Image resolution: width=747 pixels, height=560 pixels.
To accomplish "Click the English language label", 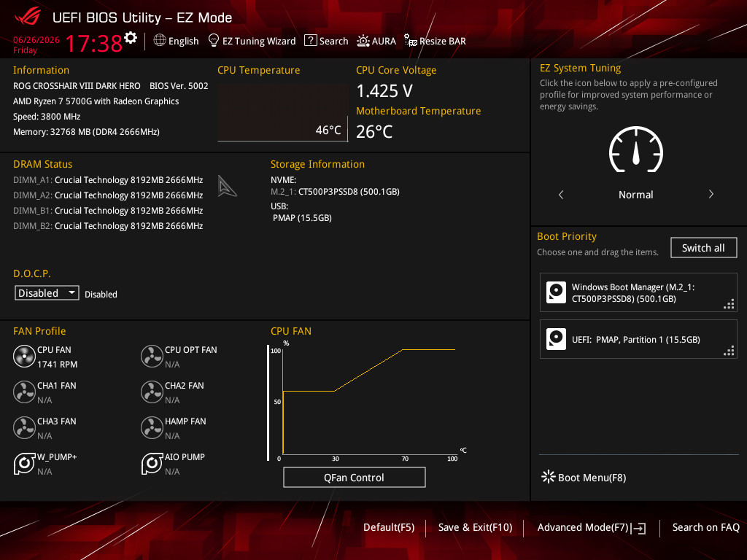I will coord(183,41).
